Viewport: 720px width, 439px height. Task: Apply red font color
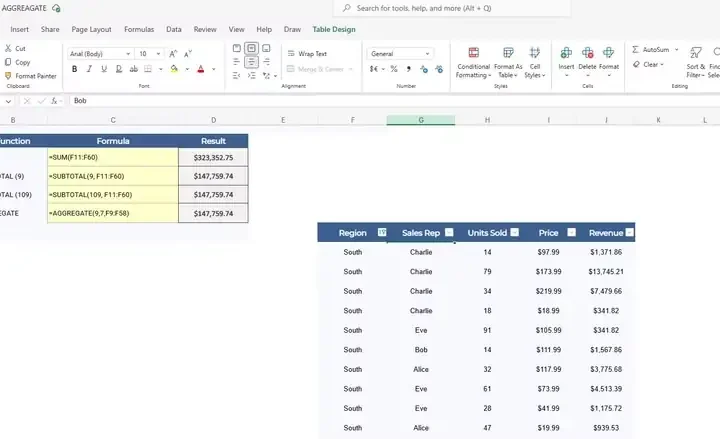click(x=201, y=69)
